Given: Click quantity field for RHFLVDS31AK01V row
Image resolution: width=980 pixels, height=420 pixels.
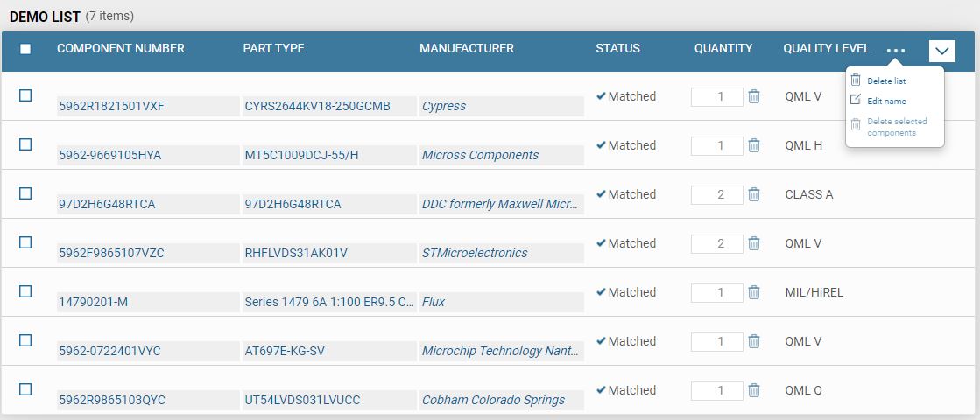Looking at the screenshot, I should point(716,243).
